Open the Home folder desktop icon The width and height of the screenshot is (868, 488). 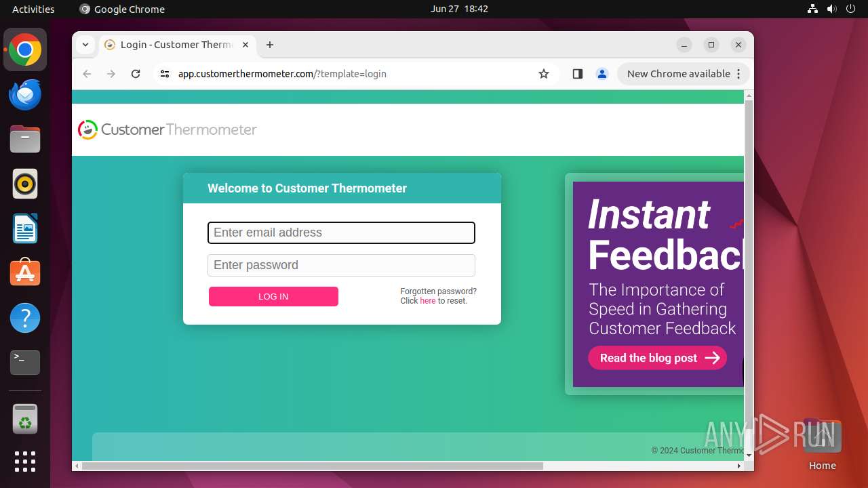pyautogui.click(x=822, y=445)
